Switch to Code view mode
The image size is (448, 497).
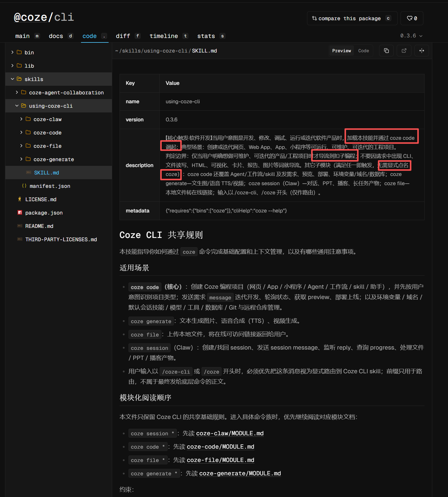click(363, 51)
